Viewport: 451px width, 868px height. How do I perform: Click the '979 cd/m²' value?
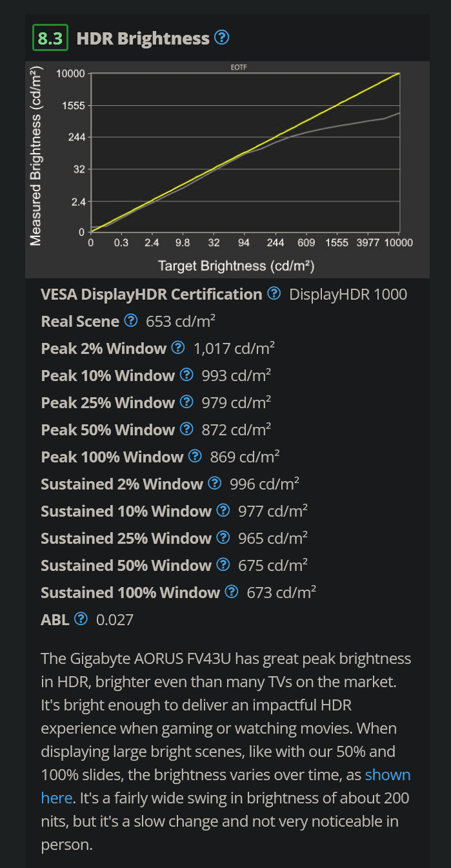236,403
